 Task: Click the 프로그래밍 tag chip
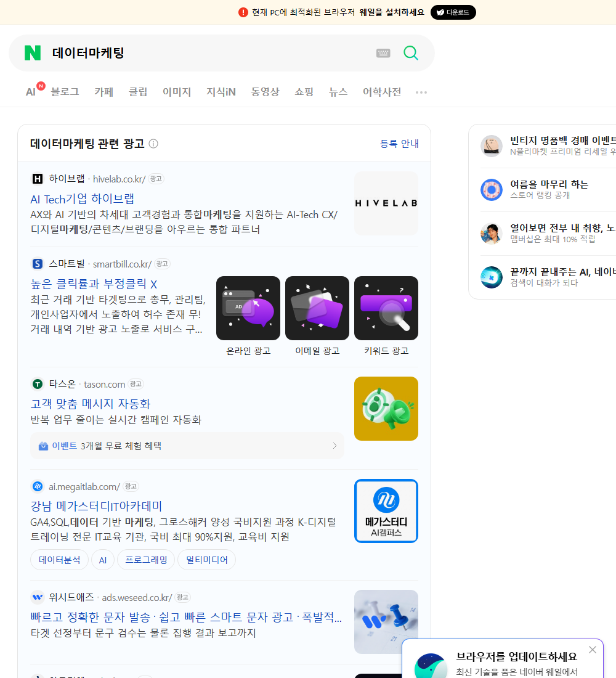[146, 560]
